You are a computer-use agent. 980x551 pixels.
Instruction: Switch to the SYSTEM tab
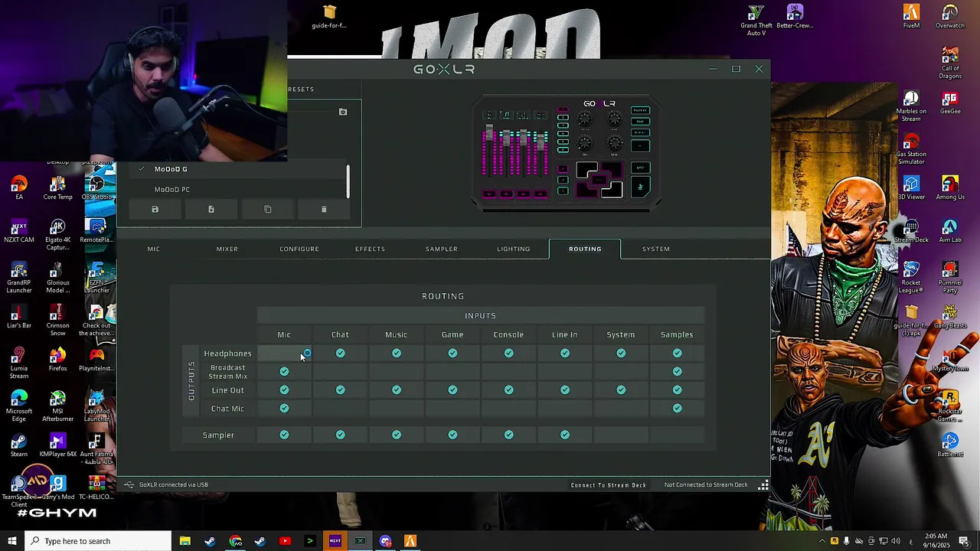pos(656,249)
